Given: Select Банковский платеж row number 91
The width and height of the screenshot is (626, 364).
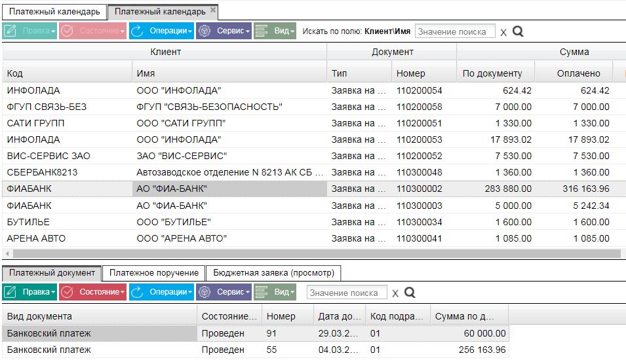Looking at the screenshot, I should 256,333.
